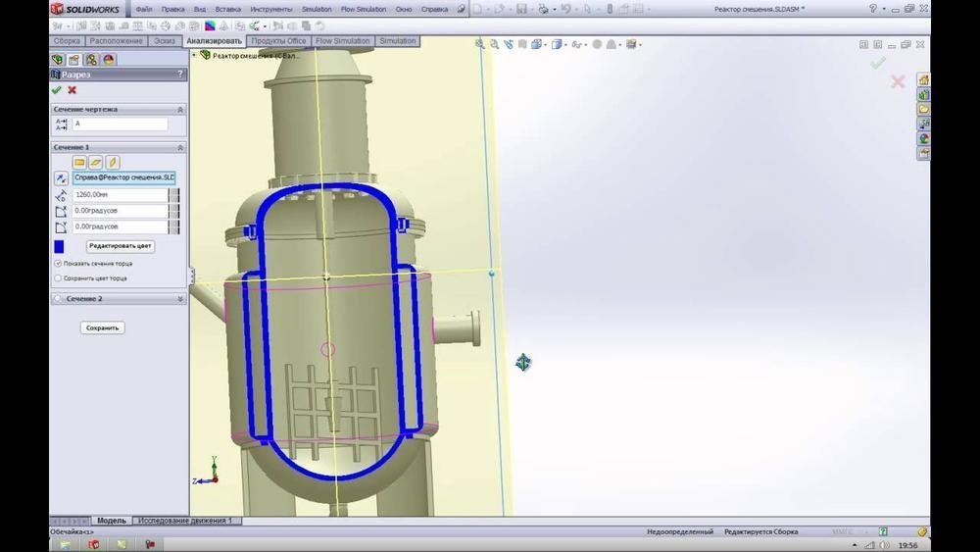Open help for the Разрез panel

[x=180, y=74]
